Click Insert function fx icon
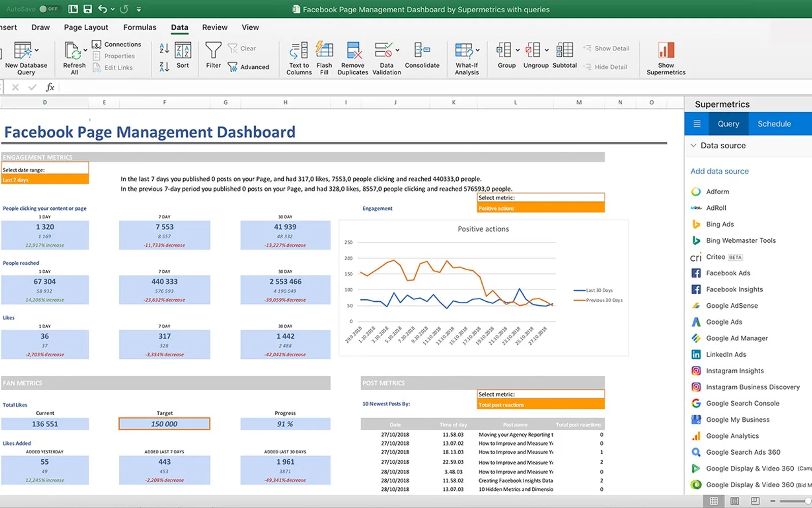The height and width of the screenshot is (508, 812). pyautogui.click(x=50, y=87)
